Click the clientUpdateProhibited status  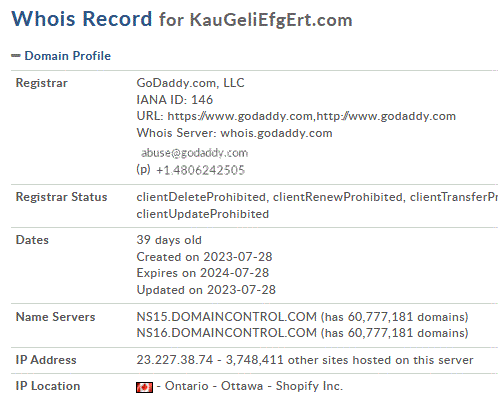click(203, 214)
